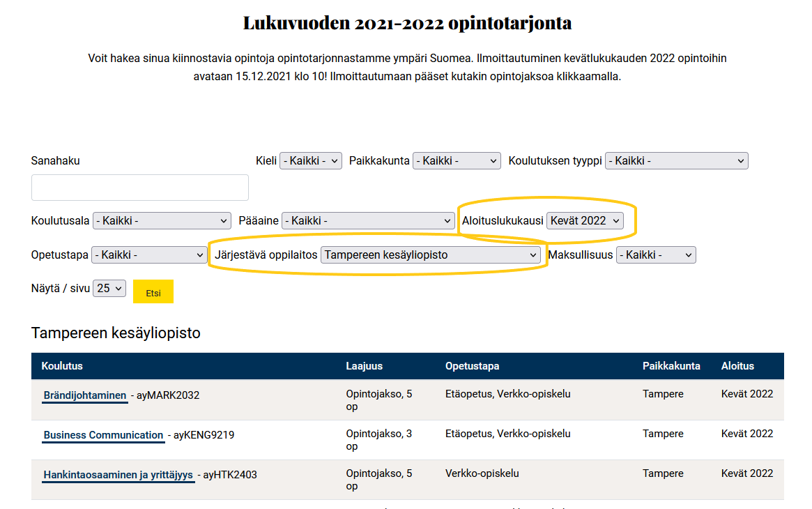Screen dimensions: 812x509
Task: Open the Pääaine dropdown filter
Action: pos(369,221)
